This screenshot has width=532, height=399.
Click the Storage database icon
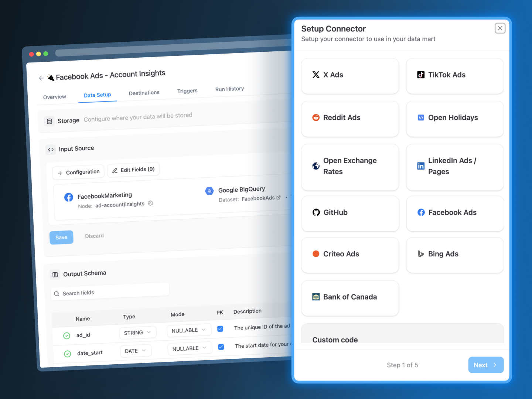[x=50, y=121]
